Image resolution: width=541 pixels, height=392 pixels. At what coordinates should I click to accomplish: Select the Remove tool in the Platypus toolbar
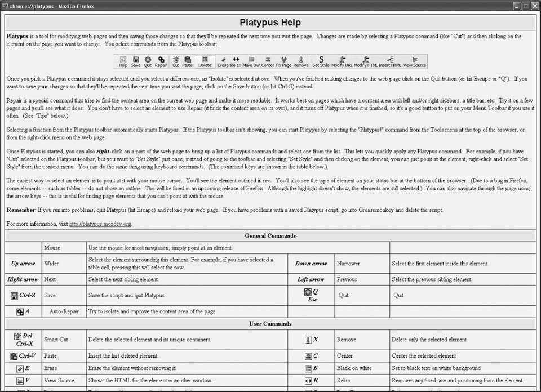301,61
